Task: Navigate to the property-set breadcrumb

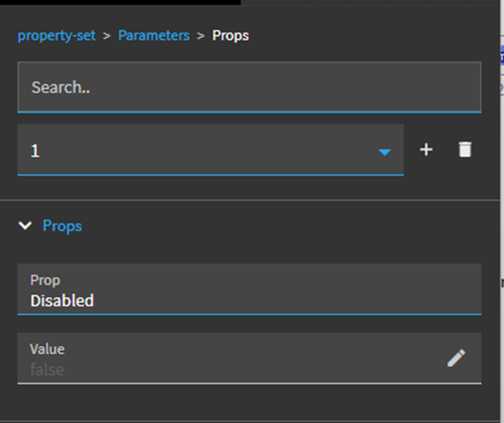Action: (x=56, y=35)
